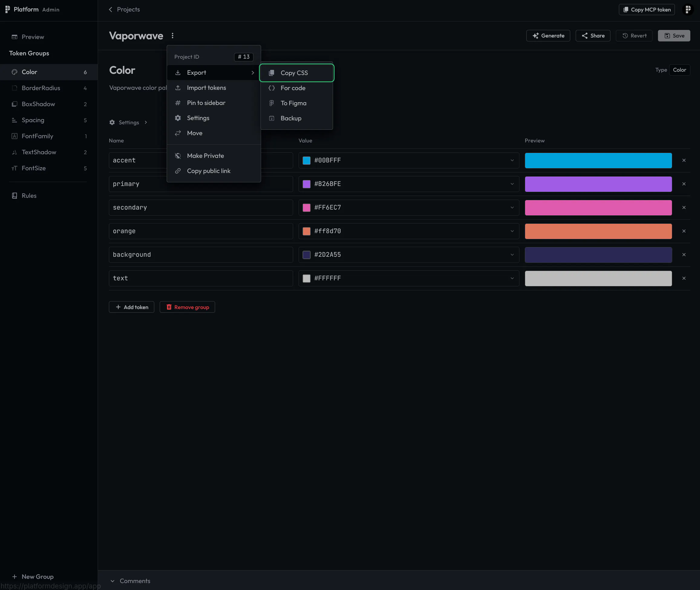Open dropdown arrow for #2D2A55 value

pyautogui.click(x=512, y=255)
